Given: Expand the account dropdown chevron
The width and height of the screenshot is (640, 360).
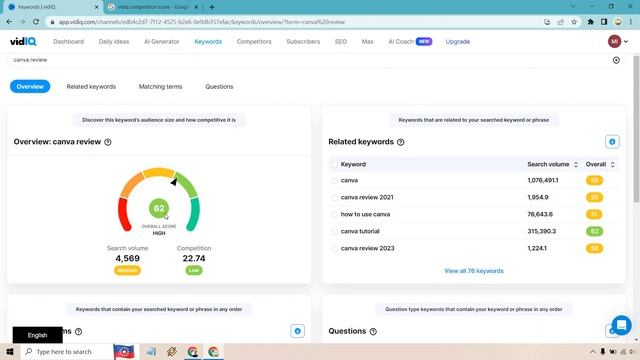Looking at the screenshot, I should click(x=626, y=42).
